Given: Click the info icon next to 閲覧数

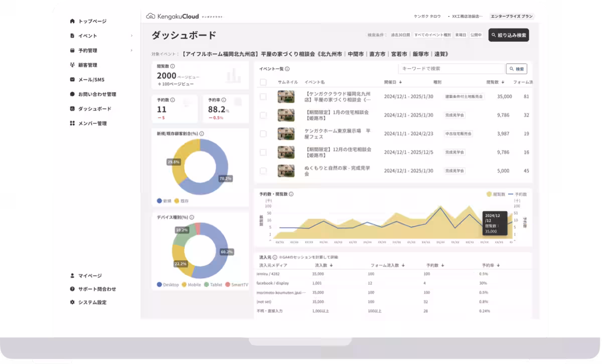Looking at the screenshot, I should (173, 66).
